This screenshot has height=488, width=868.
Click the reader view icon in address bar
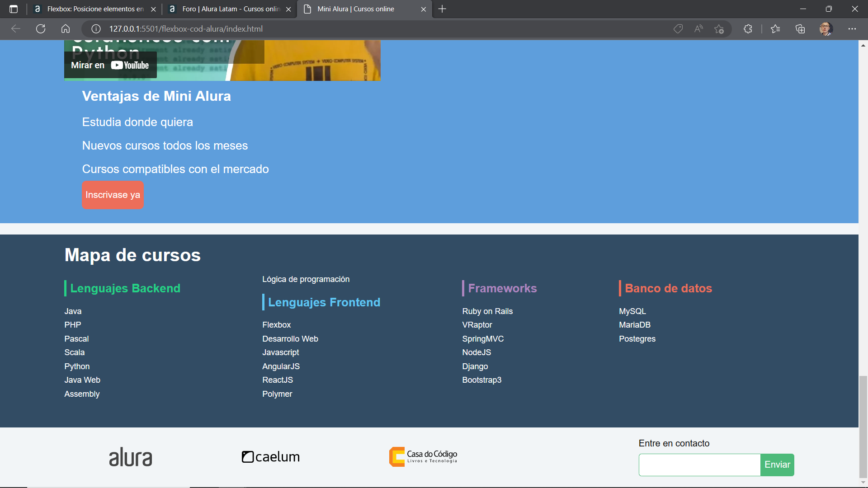pos(698,28)
